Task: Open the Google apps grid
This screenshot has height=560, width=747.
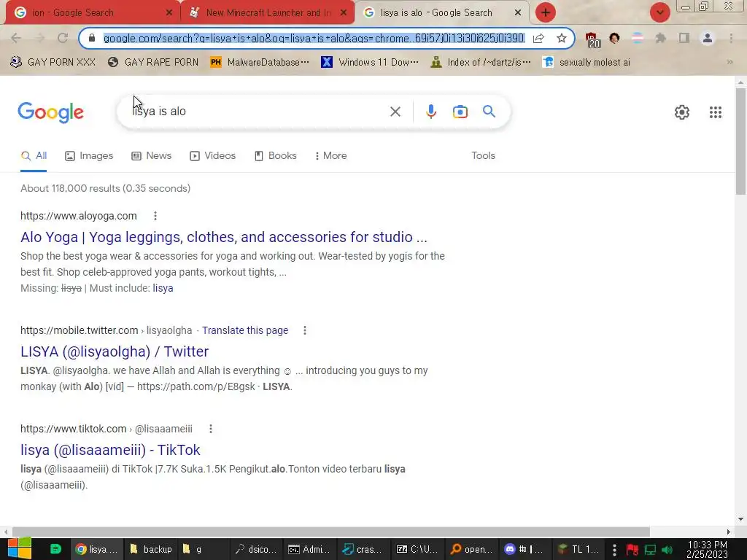Action: tap(715, 112)
